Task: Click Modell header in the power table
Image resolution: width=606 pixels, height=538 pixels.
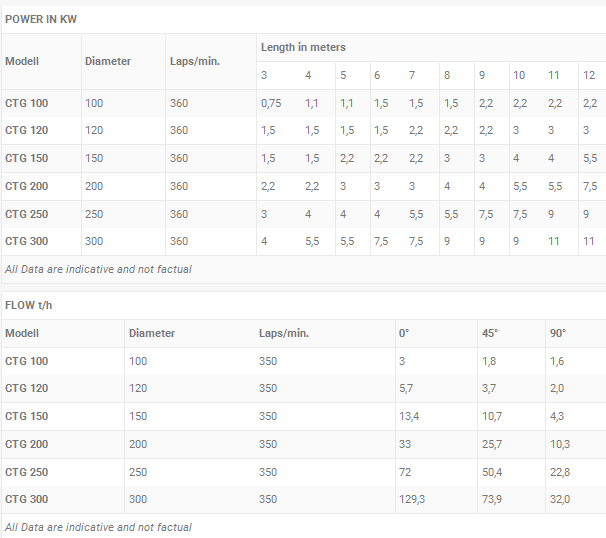Action: click(22, 61)
